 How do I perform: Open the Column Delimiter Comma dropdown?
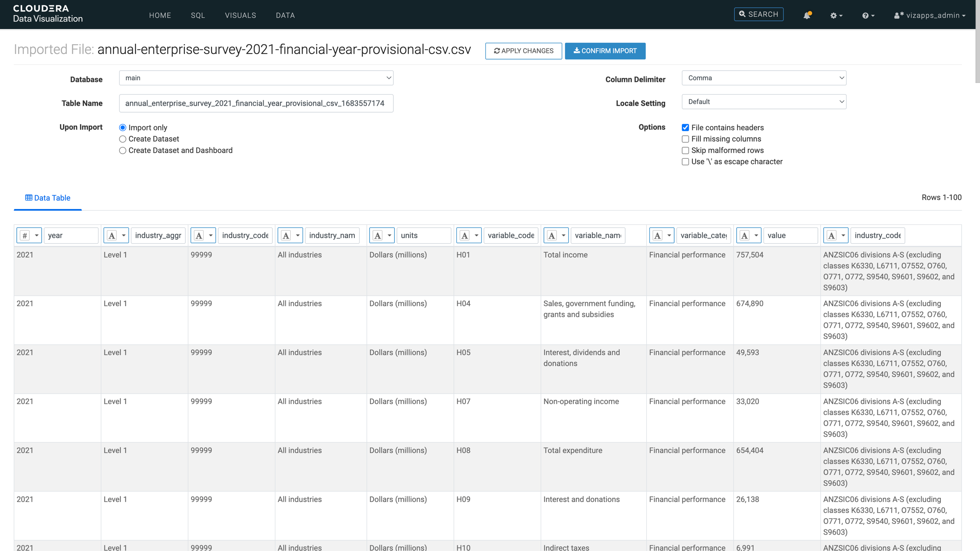764,78
